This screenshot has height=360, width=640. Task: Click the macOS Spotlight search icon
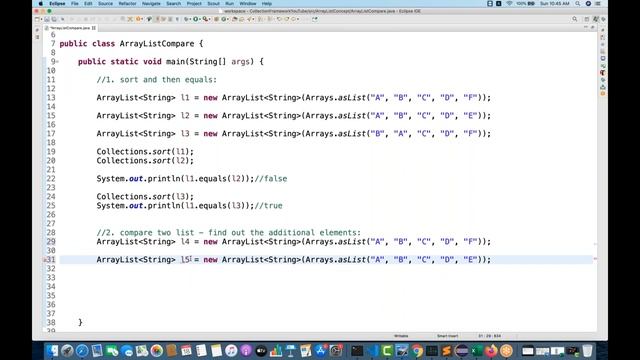pyautogui.click(x=578, y=3)
